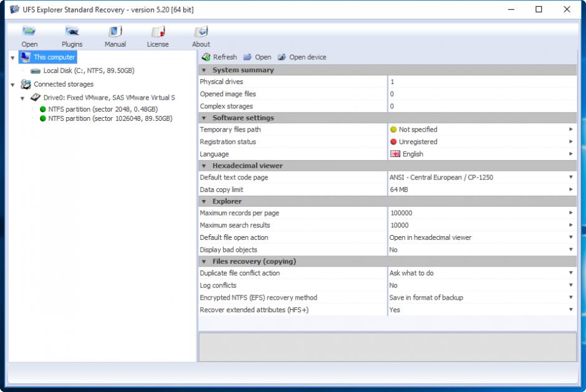This screenshot has width=586, height=392.
Task: Minimize the UFS Explorer window
Action: (x=511, y=9)
